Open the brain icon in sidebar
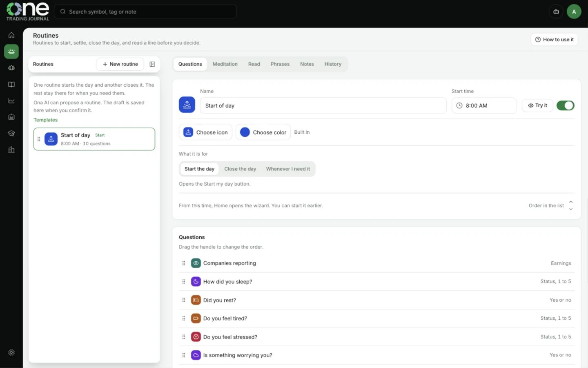588x368 pixels. point(11,68)
